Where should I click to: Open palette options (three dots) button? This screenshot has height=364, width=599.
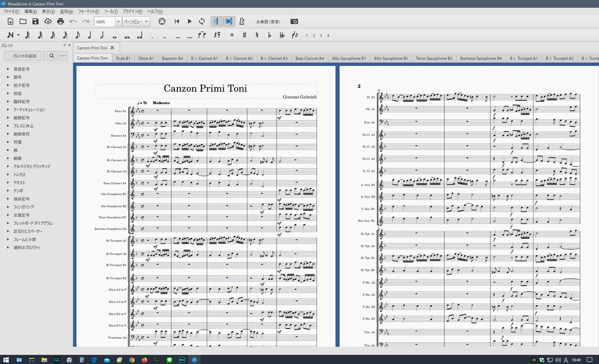(63, 56)
